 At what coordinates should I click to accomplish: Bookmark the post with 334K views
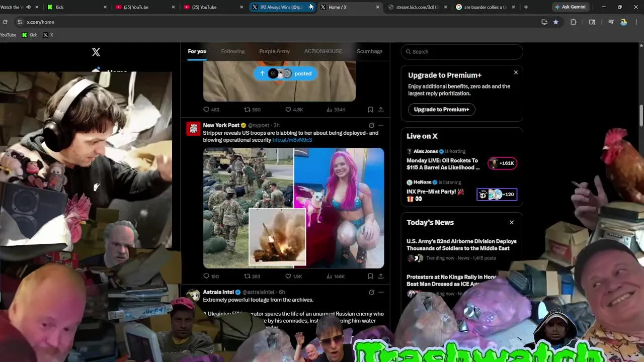pos(370,110)
